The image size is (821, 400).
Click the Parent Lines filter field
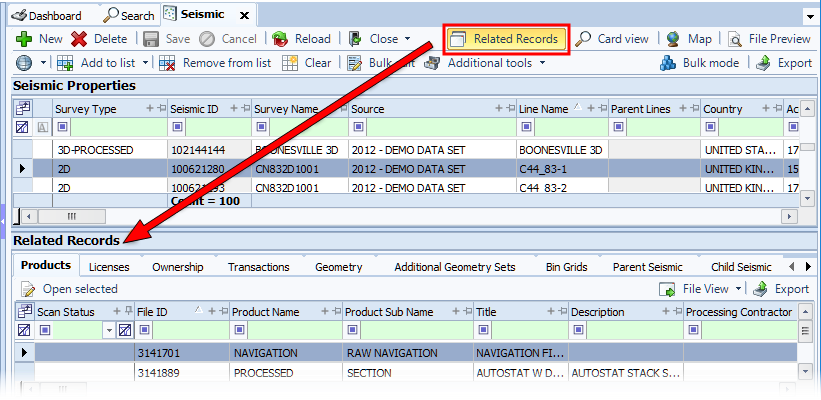pyautogui.click(x=663, y=127)
